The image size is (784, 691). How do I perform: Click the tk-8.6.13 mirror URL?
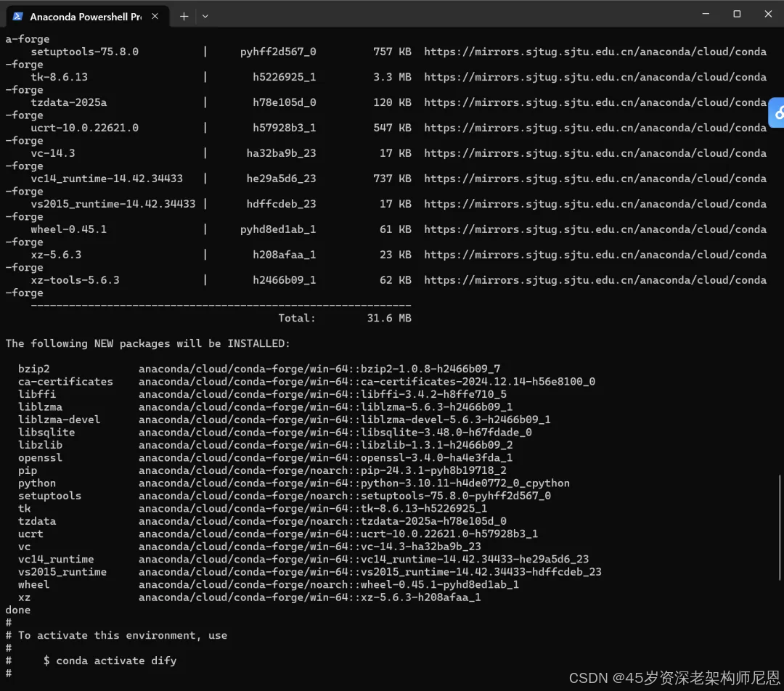click(x=595, y=77)
